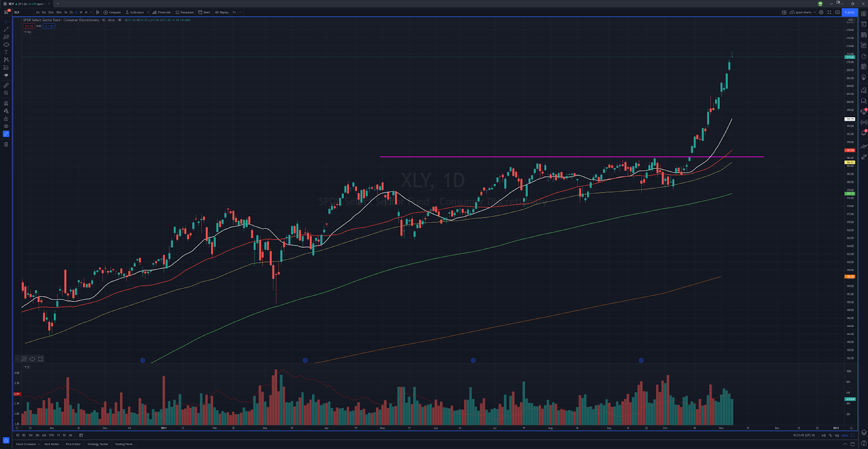The height and width of the screenshot is (449, 868).
Task: Open the ideas lightbulb panel
Action: 864,78
